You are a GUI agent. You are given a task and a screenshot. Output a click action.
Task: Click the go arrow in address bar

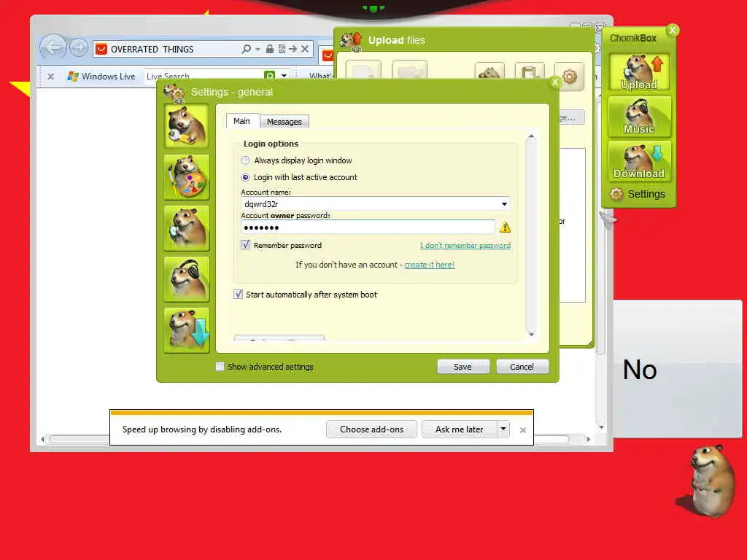pyautogui.click(x=293, y=49)
